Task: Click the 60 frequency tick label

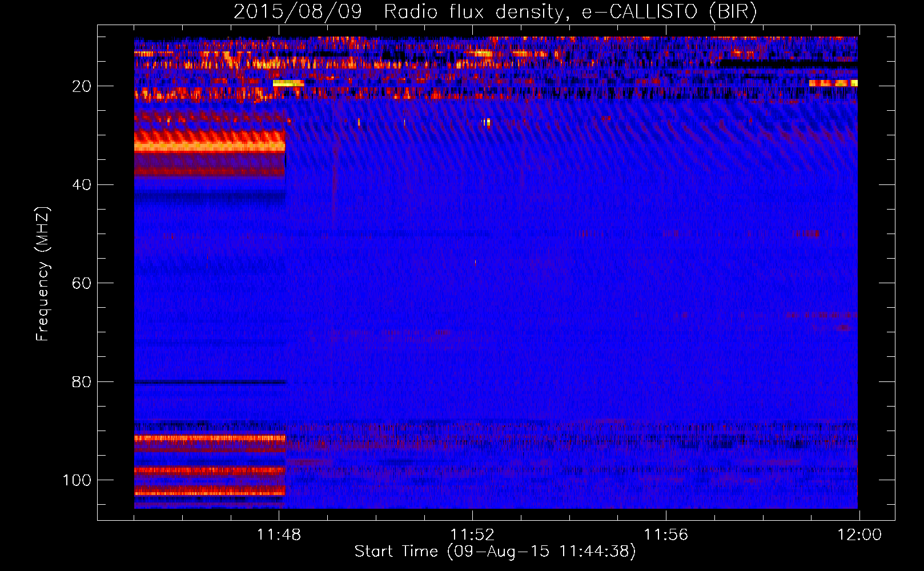Action: pos(82,283)
